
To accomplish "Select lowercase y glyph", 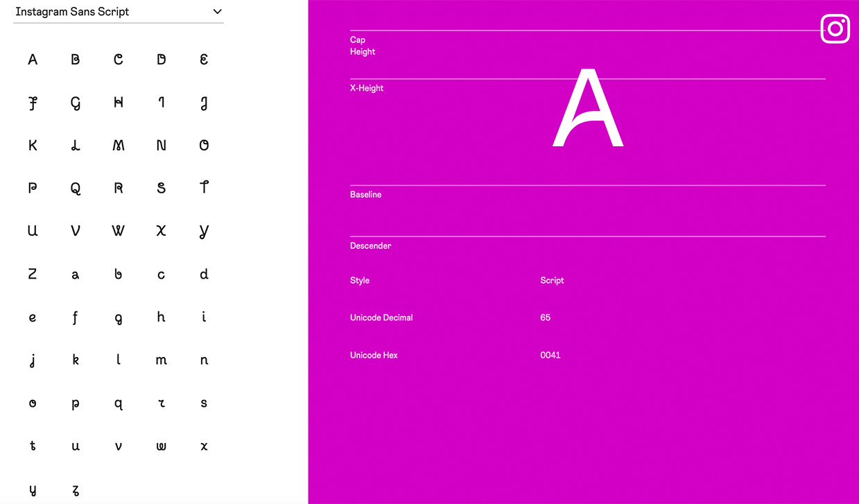I will pos(33,491).
